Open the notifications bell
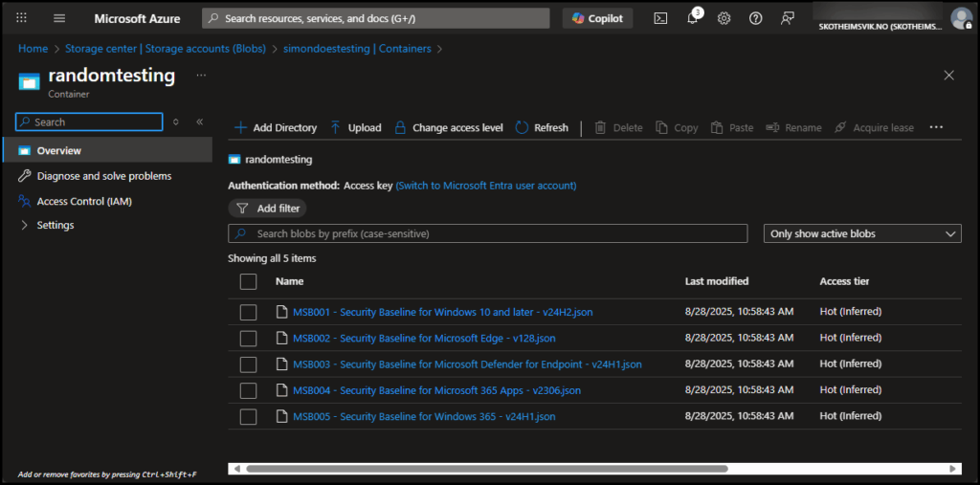980x485 pixels. [693, 17]
